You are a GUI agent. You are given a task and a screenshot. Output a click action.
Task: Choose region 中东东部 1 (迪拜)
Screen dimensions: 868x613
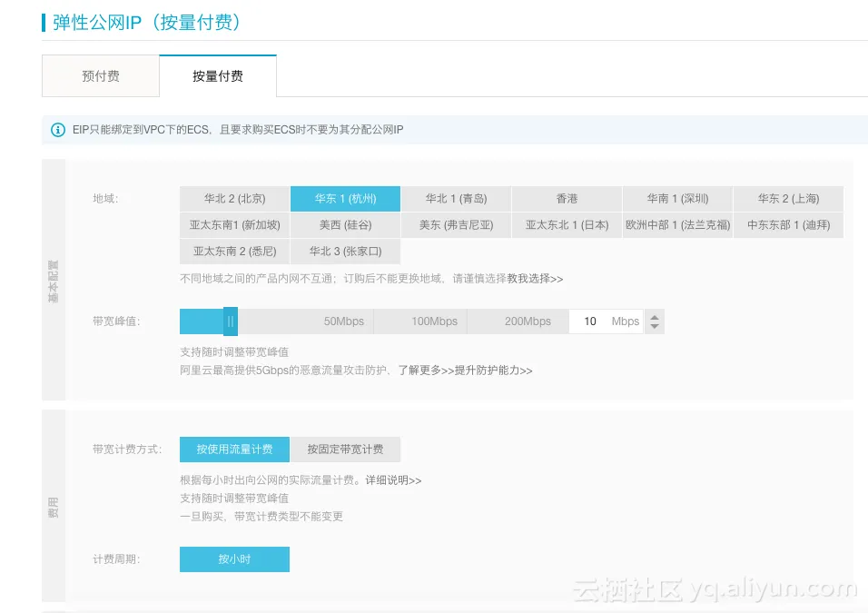788,225
